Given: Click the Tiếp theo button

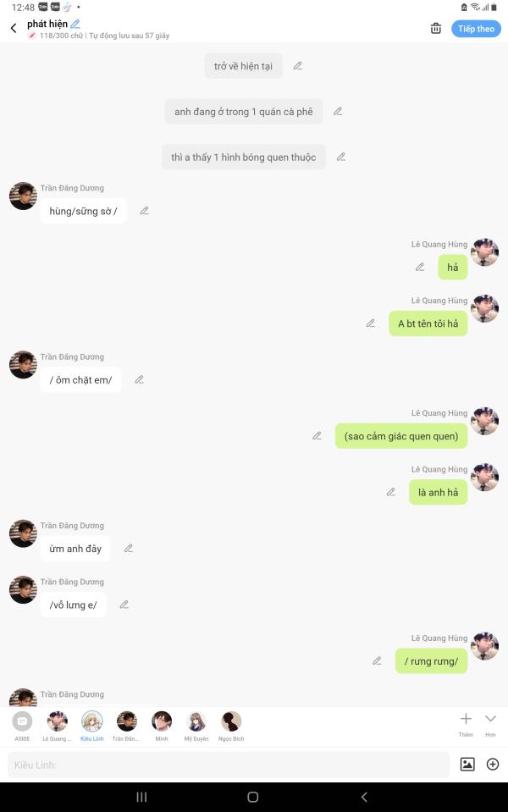Looking at the screenshot, I should (476, 29).
